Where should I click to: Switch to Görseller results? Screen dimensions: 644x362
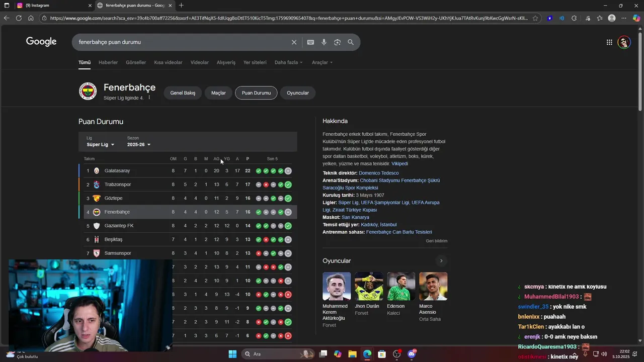(136, 62)
